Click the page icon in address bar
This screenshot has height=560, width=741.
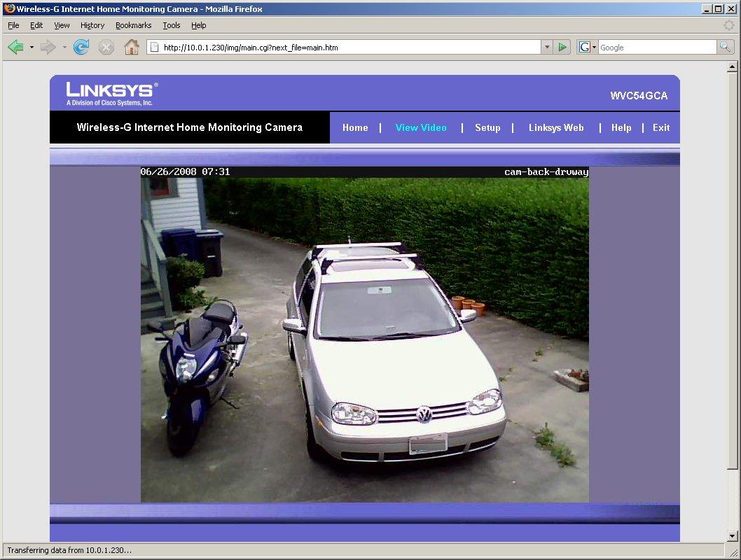point(153,47)
